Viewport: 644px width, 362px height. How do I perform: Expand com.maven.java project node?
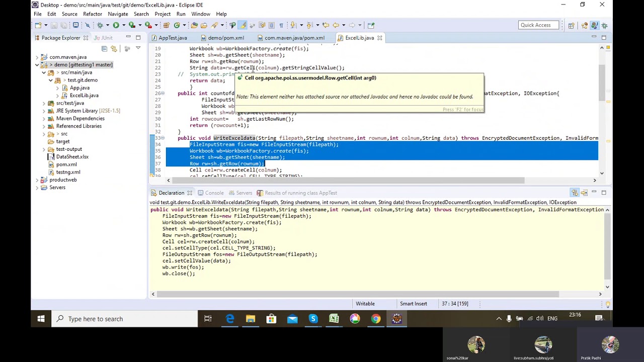pyautogui.click(x=37, y=57)
